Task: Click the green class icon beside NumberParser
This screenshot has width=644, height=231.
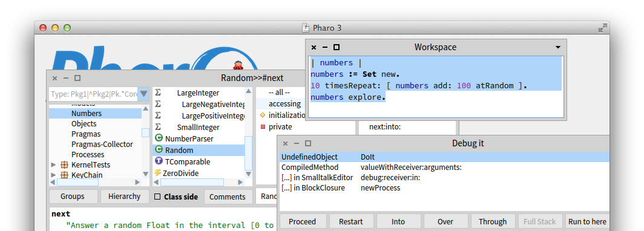Action: (x=159, y=138)
